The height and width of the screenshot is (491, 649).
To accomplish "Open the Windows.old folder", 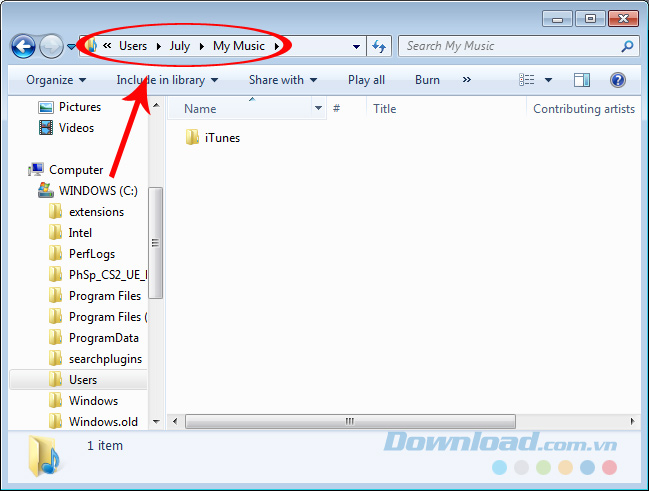I will pyautogui.click(x=103, y=422).
